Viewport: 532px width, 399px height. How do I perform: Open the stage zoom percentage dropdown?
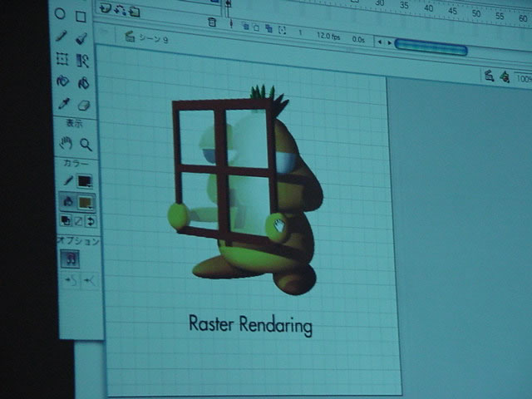click(524, 78)
